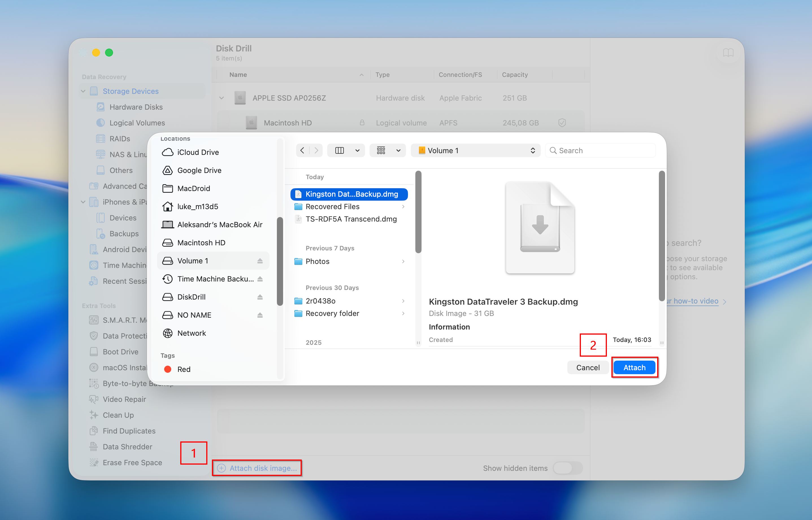Open Erase Free Space tool
Image resolution: width=812 pixels, height=520 pixels.
[126, 462]
